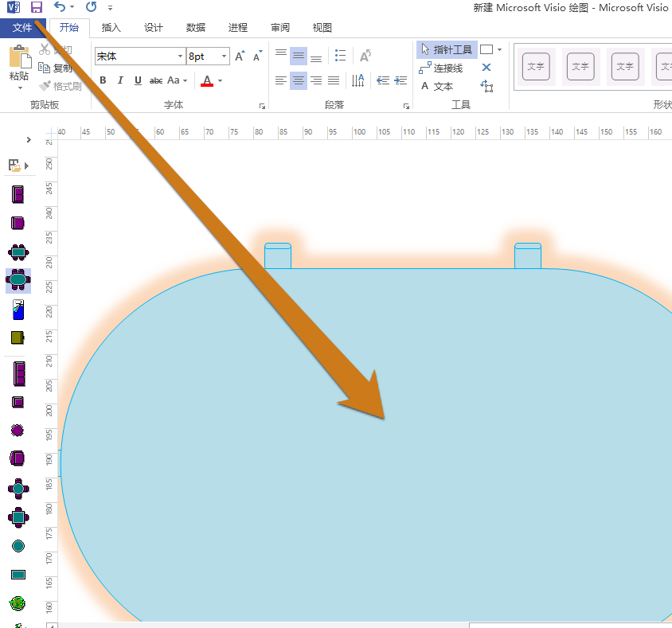Open the font size dropdown
The image size is (672, 628).
coord(223,56)
